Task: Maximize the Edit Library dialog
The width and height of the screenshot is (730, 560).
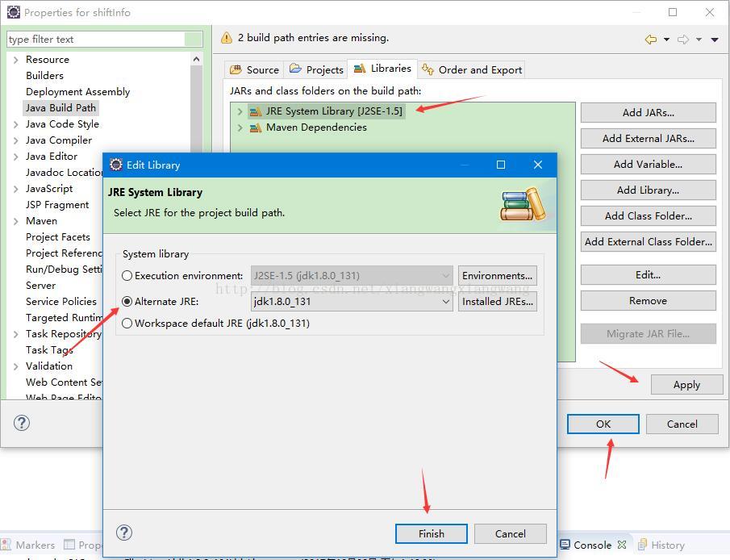Action: 501,165
